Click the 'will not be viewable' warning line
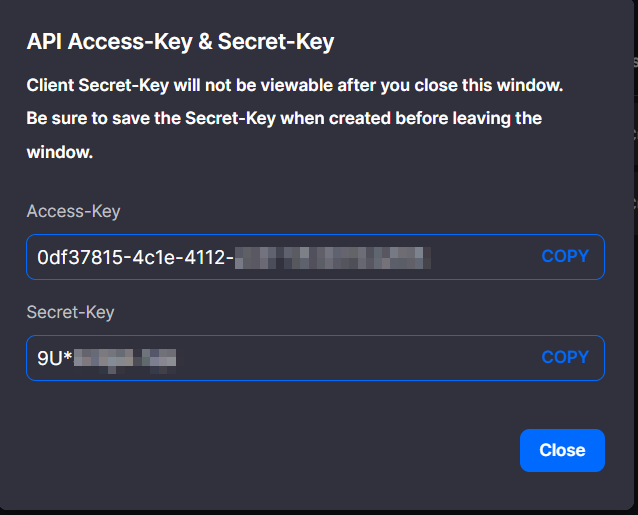 pyautogui.click(x=295, y=86)
